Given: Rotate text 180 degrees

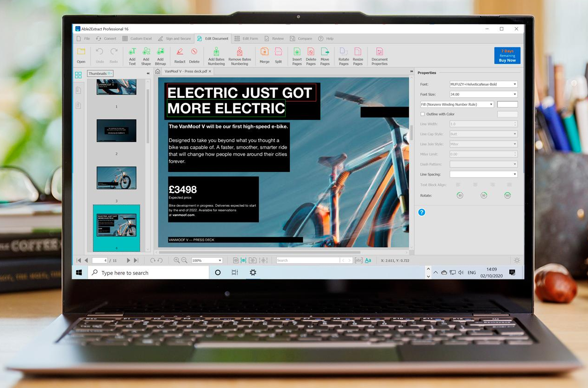Looking at the screenshot, I should 507,196.
